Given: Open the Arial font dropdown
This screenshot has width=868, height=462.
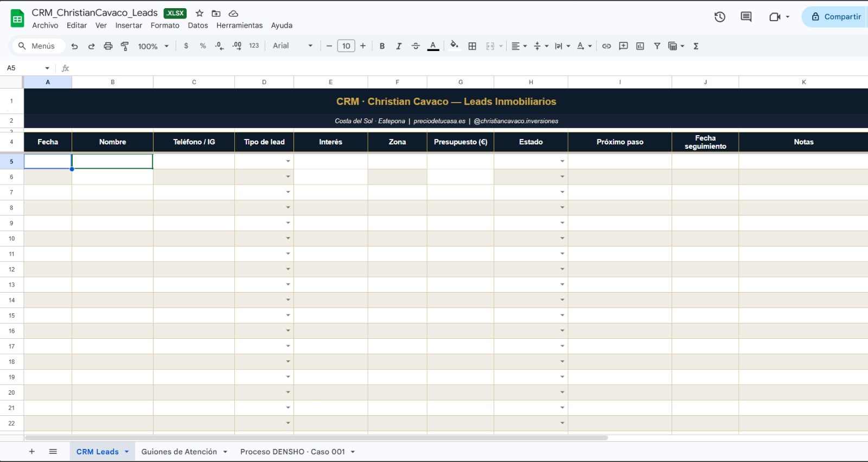Looking at the screenshot, I should tap(293, 46).
